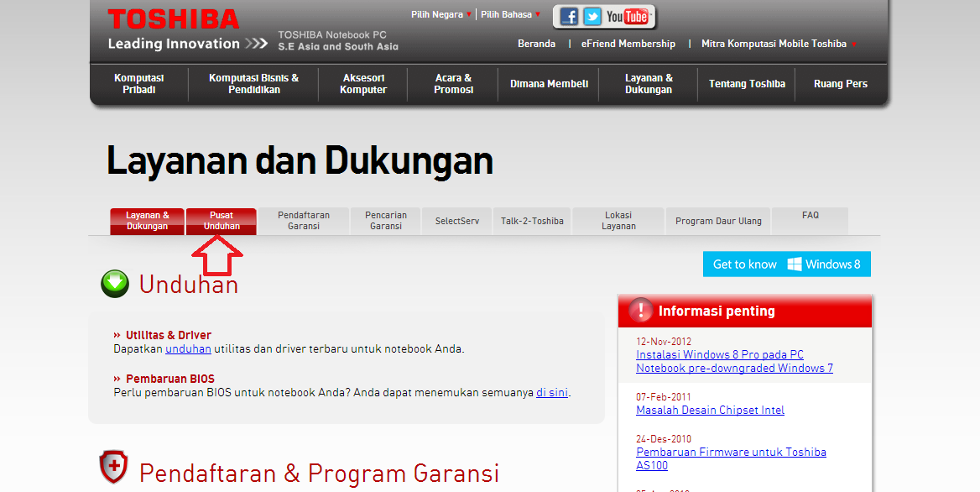
Task: Open the Twitter icon link
Action: (x=592, y=16)
